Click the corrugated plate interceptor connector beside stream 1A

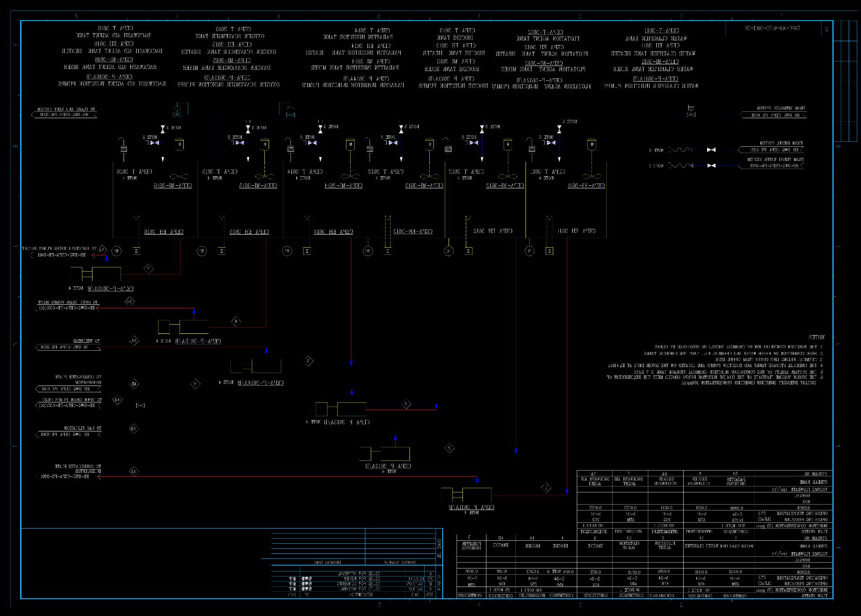[x=68, y=476]
